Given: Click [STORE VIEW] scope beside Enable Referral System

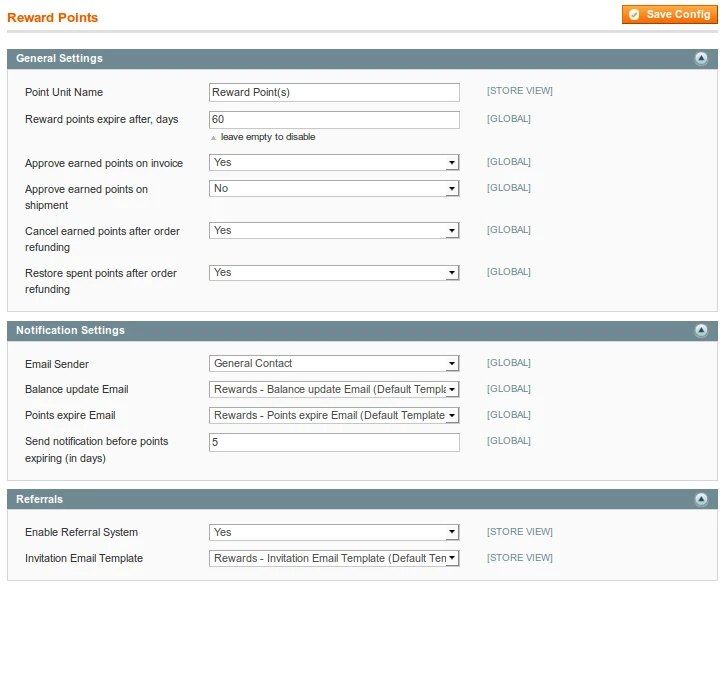Looking at the screenshot, I should 519,532.
